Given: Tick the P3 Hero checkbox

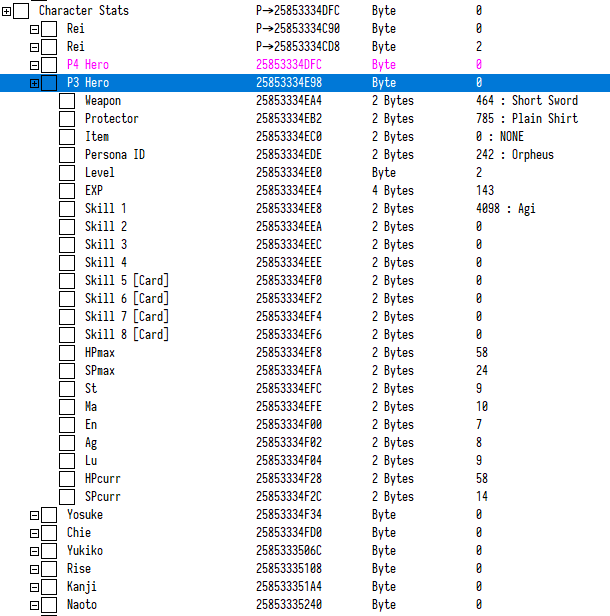Looking at the screenshot, I should click(49, 83).
